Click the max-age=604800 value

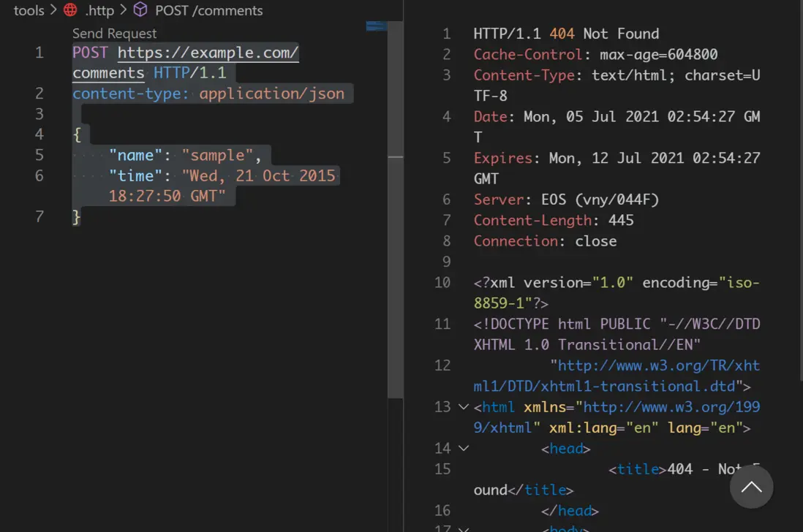click(x=659, y=55)
